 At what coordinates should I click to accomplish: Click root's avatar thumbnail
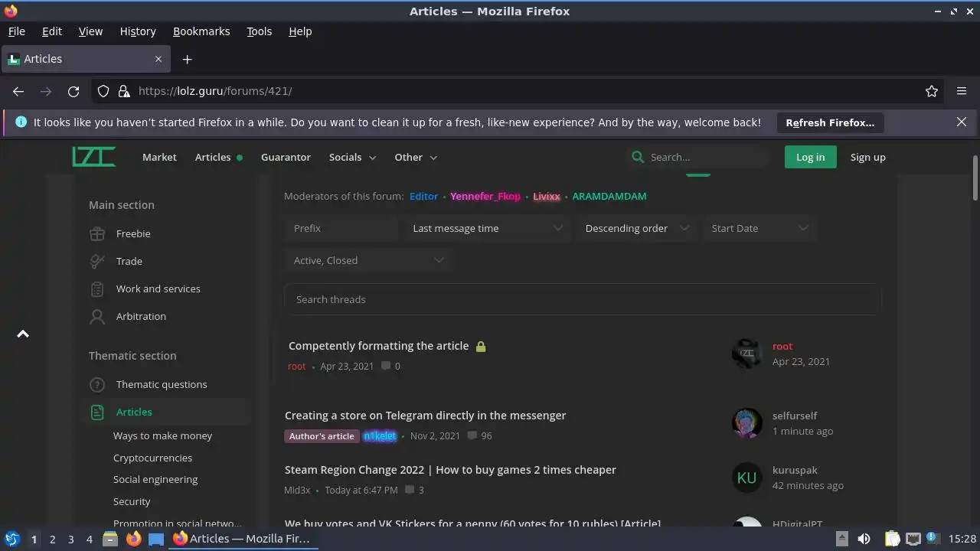[746, 354]
